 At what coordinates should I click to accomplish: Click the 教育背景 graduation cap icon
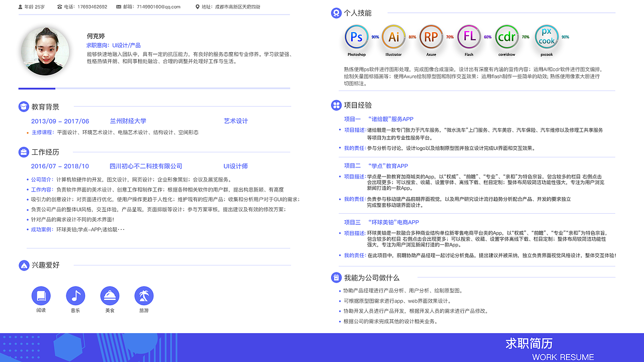point(24,107)
